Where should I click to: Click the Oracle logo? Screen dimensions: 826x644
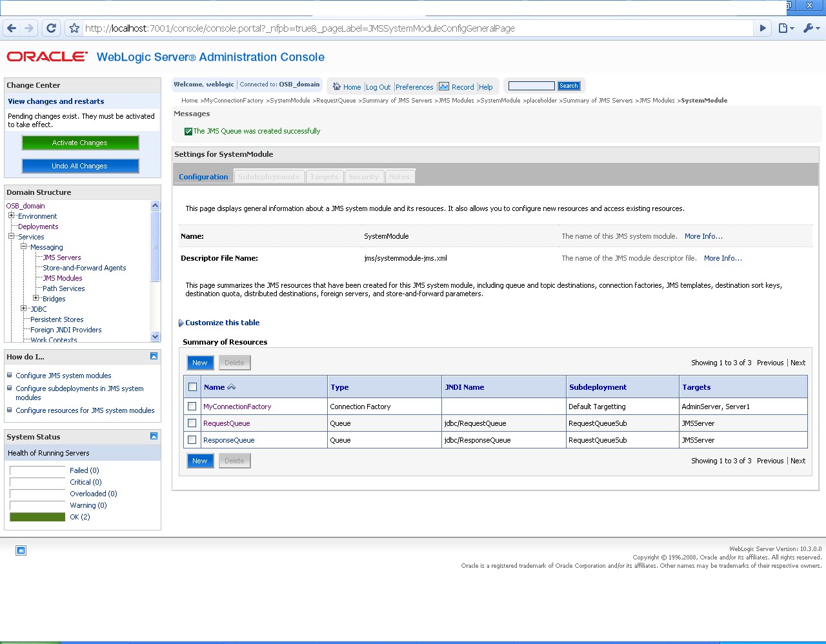[x=46, y=57]
